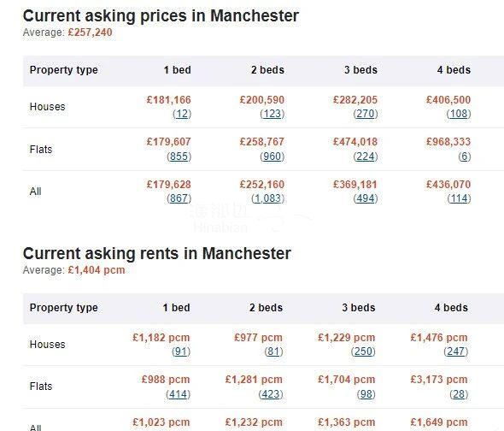View the 247 four-bed houses to rent
The width and height of the screenshot is (504, 431).
[x=456, y=351]
